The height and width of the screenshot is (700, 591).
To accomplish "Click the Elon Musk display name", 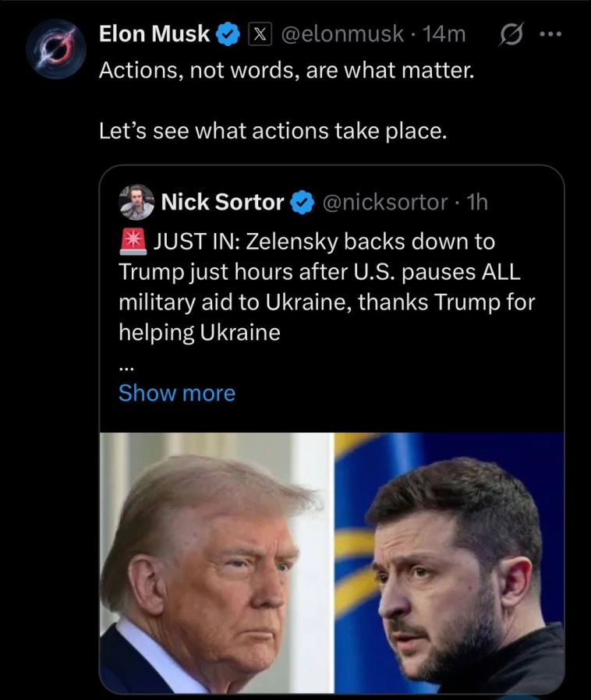I will (x=154, y=34).
